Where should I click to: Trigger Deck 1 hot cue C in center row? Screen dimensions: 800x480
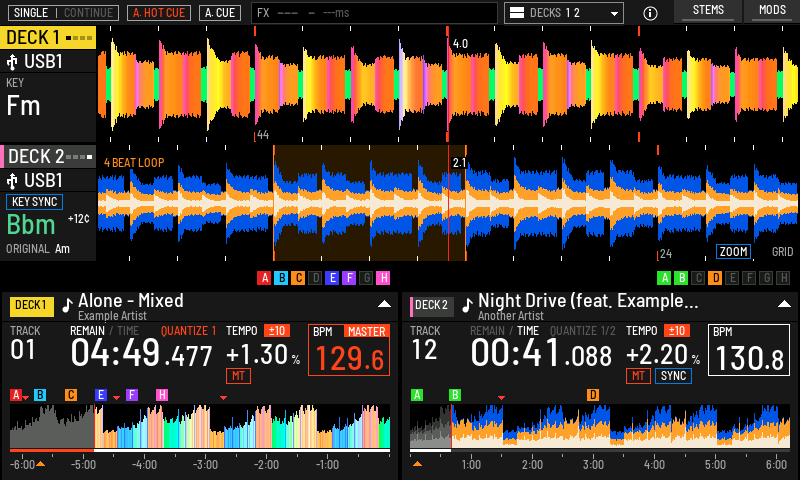click(x=298, y=278)
